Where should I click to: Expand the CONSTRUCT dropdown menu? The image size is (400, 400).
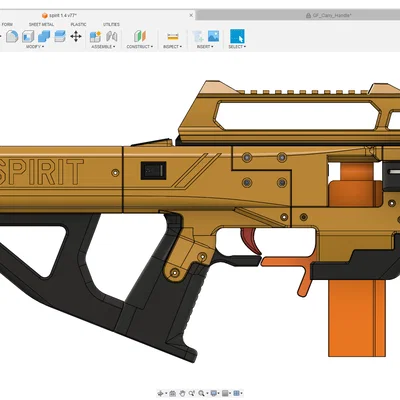[140, 47]
